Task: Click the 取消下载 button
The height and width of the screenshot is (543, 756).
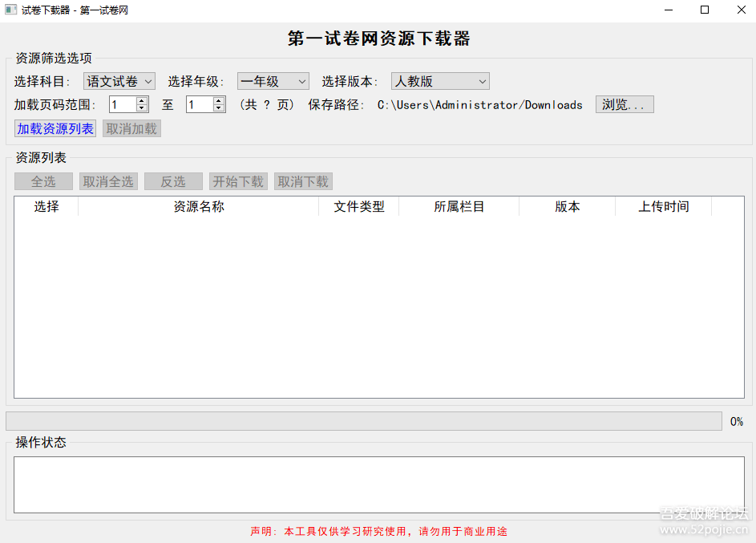Action: pyautogui.click(x=303, y=182)
